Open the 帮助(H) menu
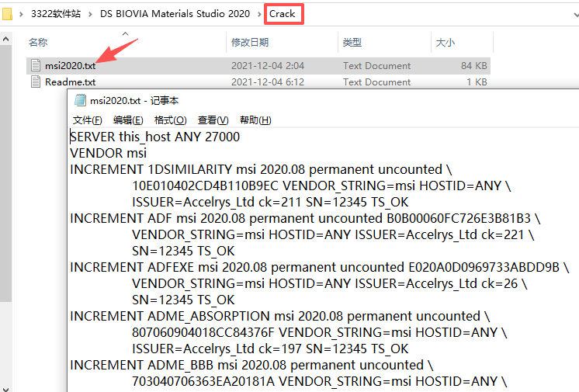This screenshot has height=392, width=579. 255,120
